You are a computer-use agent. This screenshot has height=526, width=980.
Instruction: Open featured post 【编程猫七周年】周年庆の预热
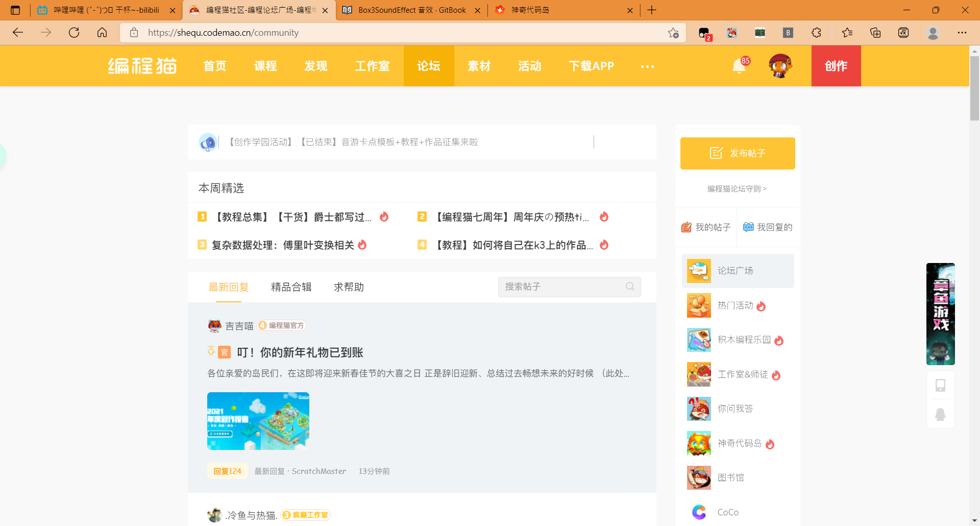(510, 217)
